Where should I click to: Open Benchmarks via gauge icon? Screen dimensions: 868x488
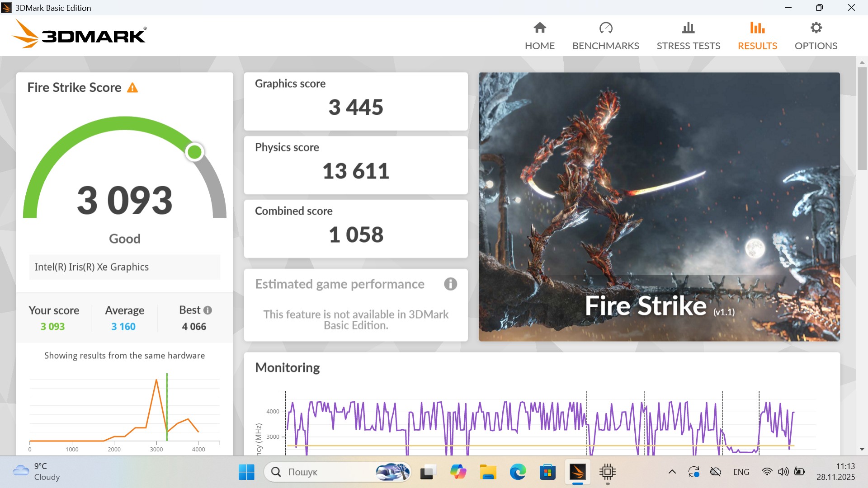click(x=606, y=28)
